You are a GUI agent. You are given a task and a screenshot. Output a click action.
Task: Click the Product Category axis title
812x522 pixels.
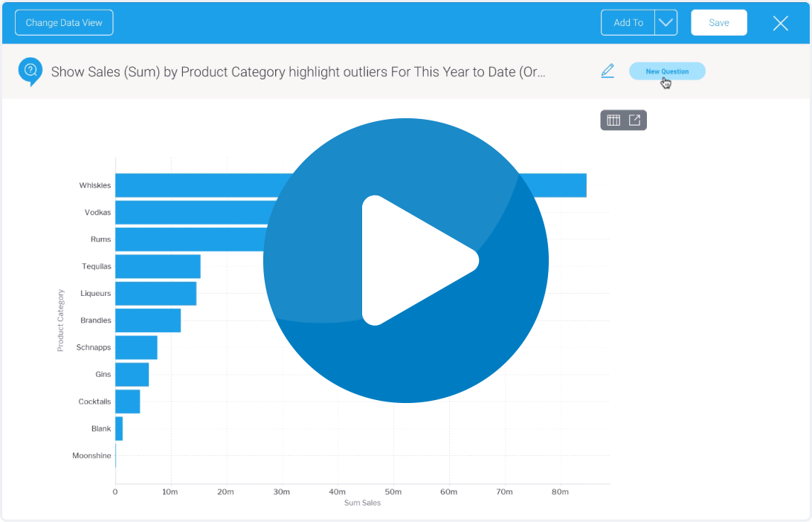coord(60,320)
